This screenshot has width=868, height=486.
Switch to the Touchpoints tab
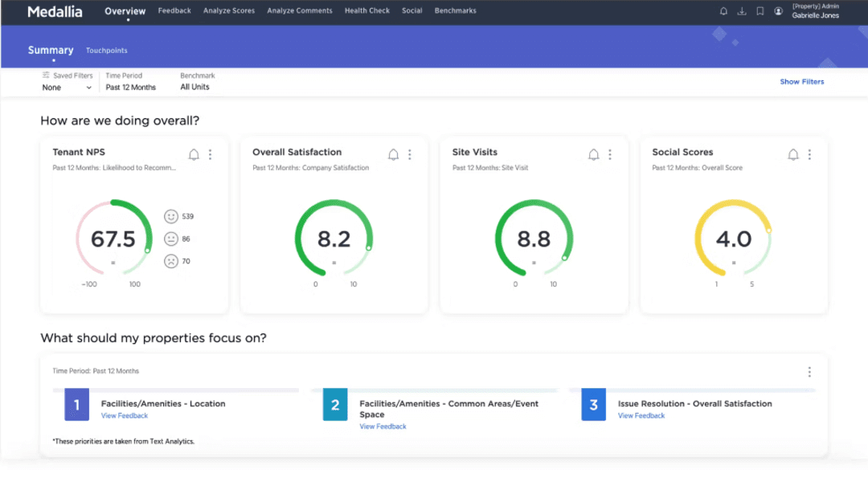[x=107, y=50]
